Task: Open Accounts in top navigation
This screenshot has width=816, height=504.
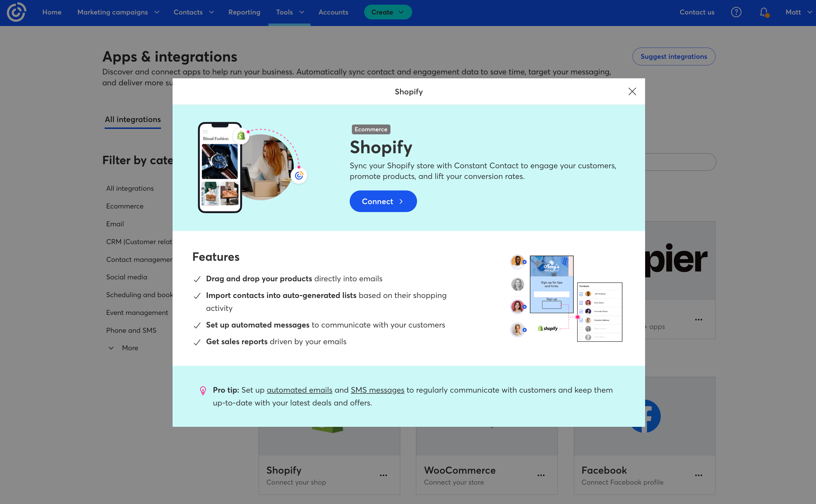Action: (x=333, y=12)
